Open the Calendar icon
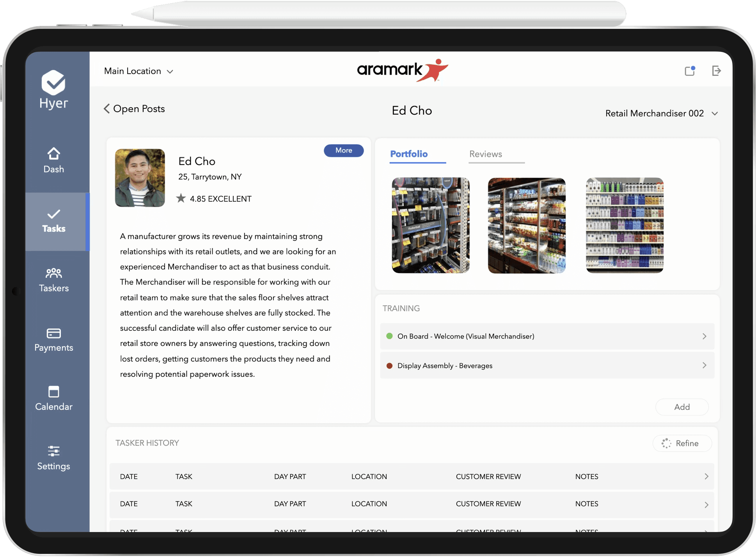The image size is (756, 557). [x=53, y=392]
